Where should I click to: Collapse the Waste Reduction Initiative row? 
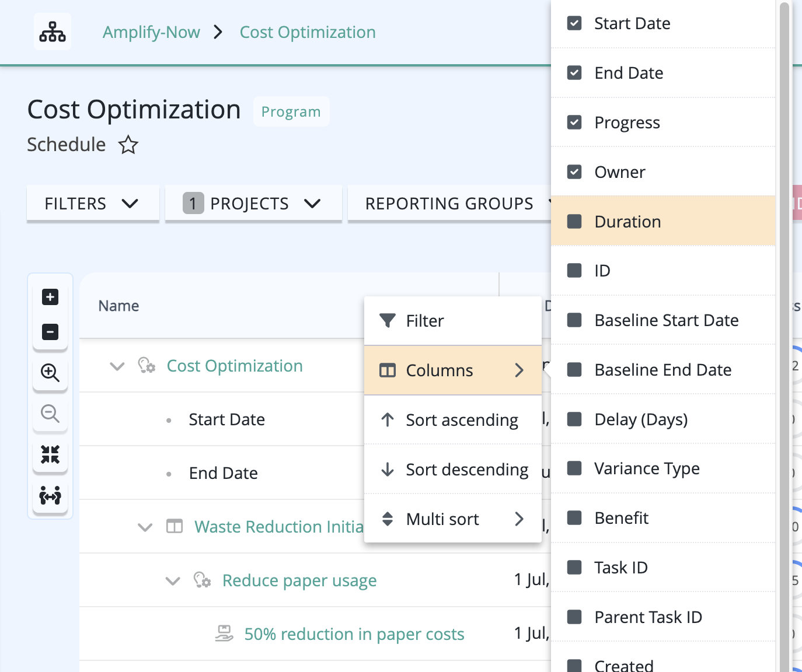(x=145, y=527)
